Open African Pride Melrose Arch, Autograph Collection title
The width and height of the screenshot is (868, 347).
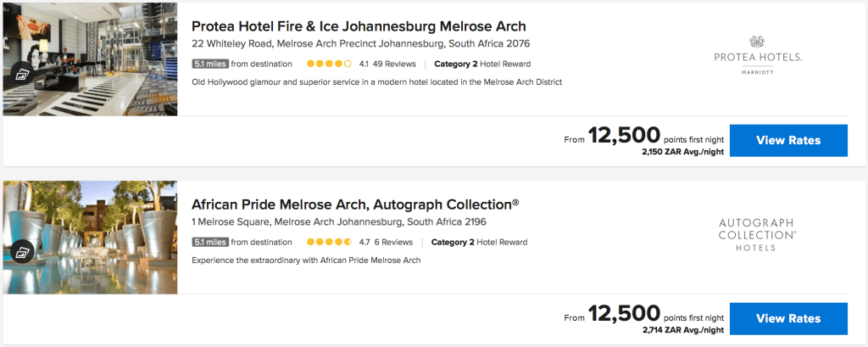[354, 204]
